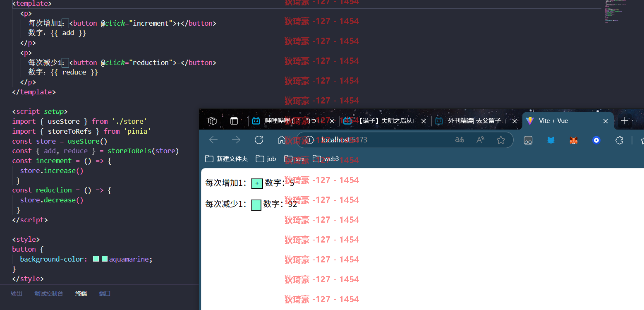The image size is (644, 310).
Task: Add this page to favorites star
Action: (501, 140)
